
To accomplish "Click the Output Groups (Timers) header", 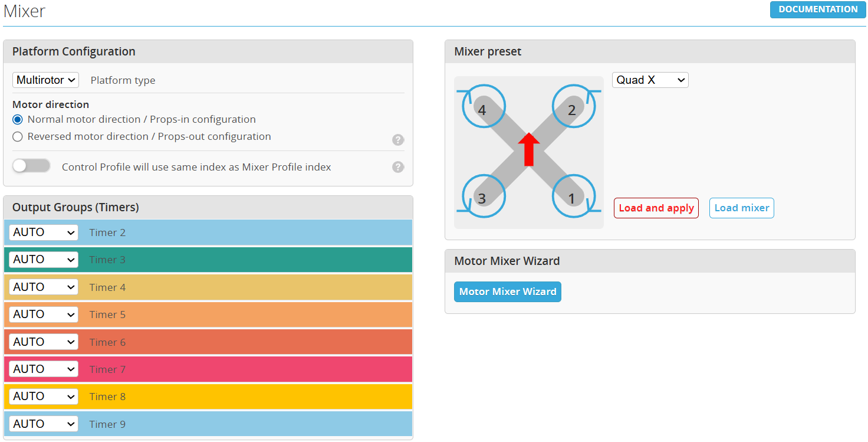I will pos(208,207).
